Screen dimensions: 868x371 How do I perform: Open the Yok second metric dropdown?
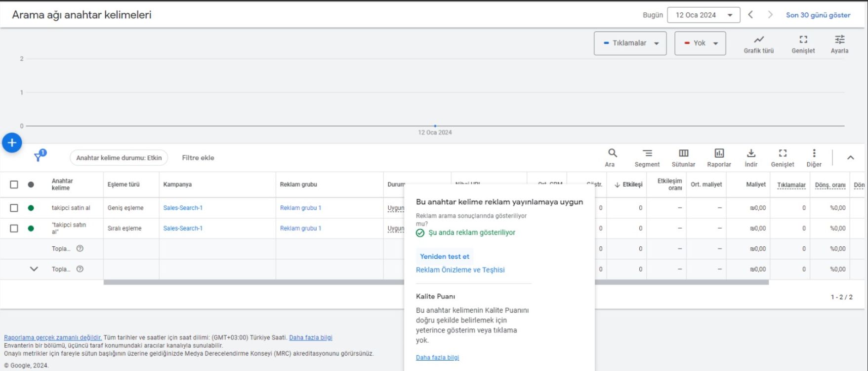pos(700,43)
